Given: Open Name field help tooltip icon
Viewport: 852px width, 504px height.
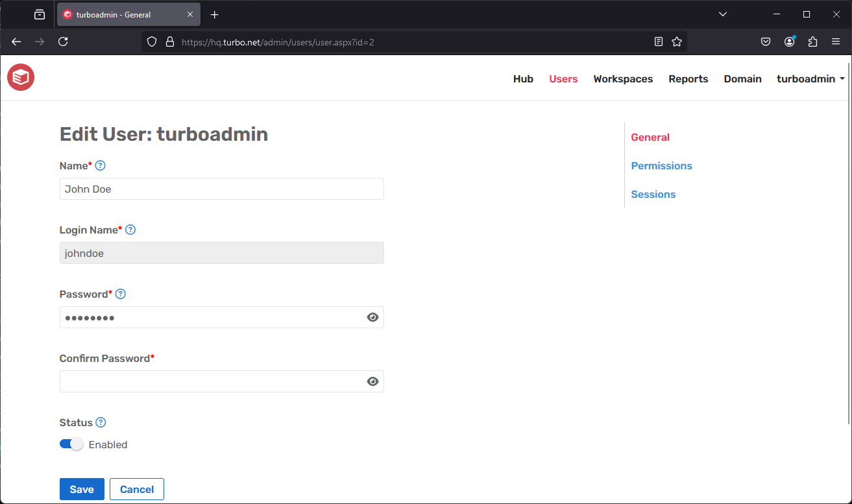Looking at the screenshot, I should 100,165.
